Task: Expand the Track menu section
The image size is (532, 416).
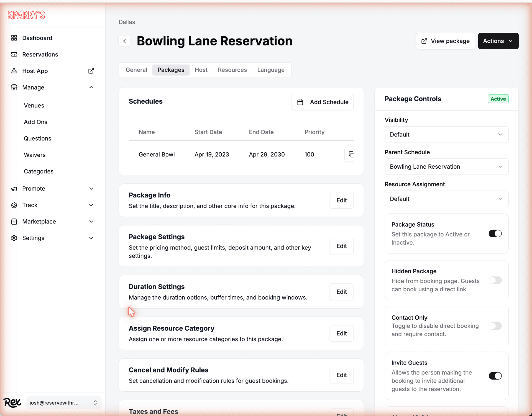Action: (91, 205)
